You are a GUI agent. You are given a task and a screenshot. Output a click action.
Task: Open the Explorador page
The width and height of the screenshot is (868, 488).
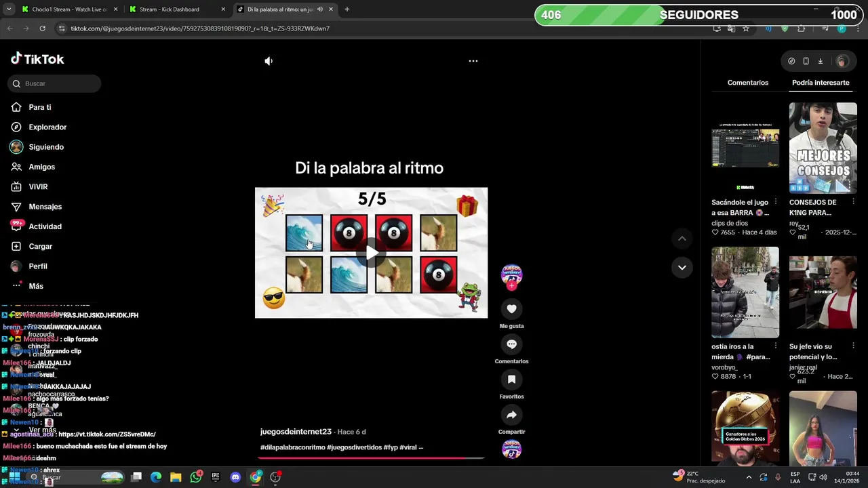[x=47, y=127]
